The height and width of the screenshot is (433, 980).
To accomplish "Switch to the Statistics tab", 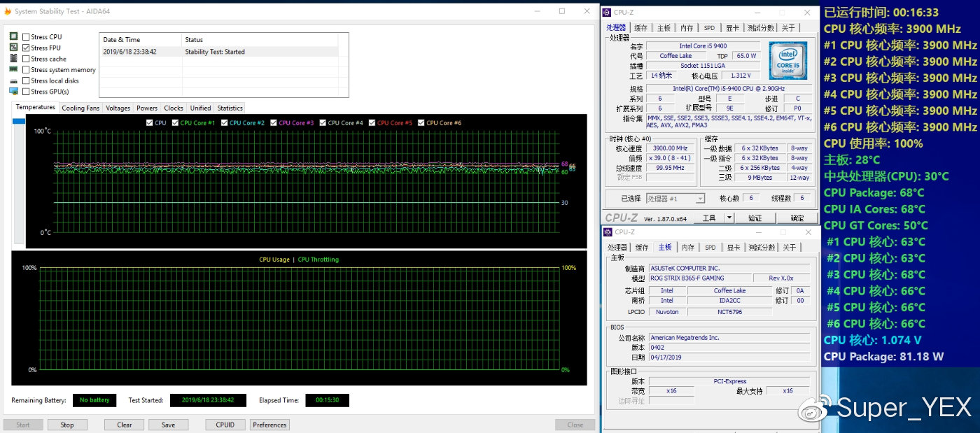I will coord(230,108).
